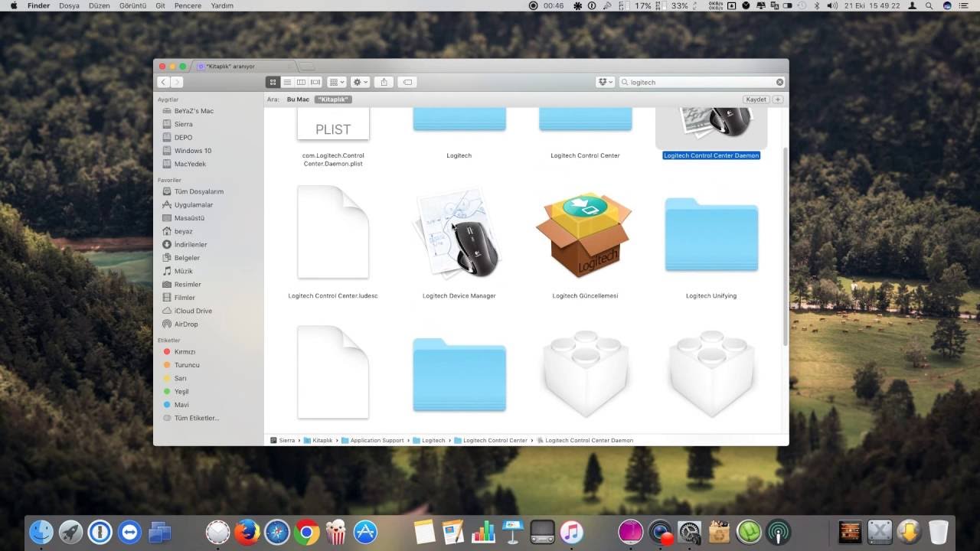Open the Düzen menu
The height and width of the screenshot is (551, 980).
click(100, 5)
